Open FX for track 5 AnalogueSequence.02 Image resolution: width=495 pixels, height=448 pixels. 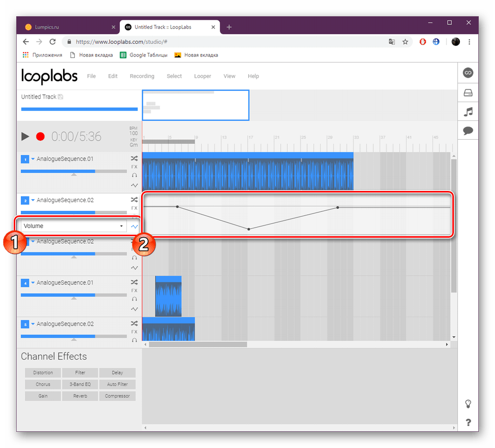(x=134, y=332)
